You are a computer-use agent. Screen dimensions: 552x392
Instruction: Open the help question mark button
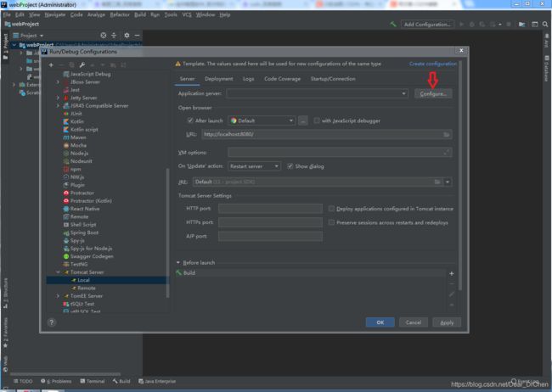(52, 322)
